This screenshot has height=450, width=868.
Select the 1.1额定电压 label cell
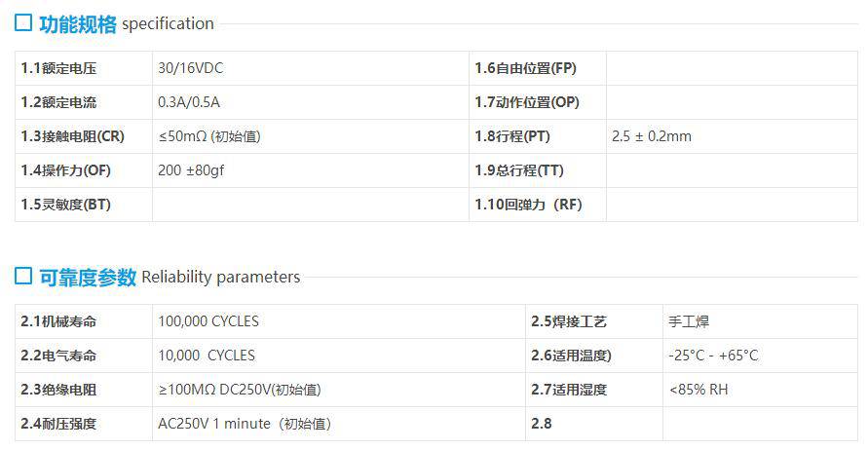pyautogui.click(x=59, y=68)
